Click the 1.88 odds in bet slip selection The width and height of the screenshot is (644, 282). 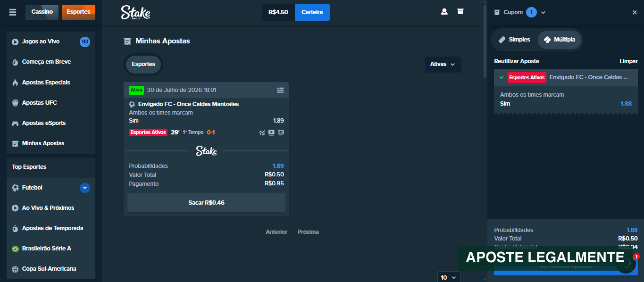click(626, 104)
